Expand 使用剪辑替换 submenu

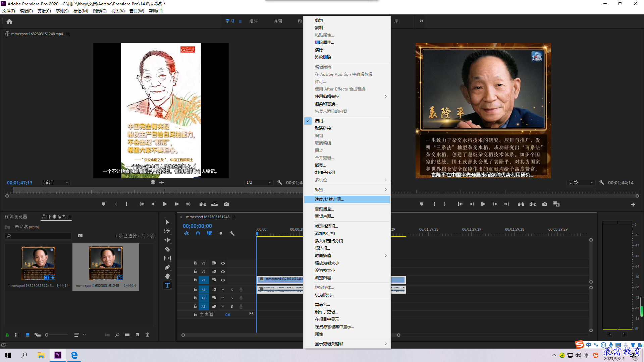click(x=347, y=96)
